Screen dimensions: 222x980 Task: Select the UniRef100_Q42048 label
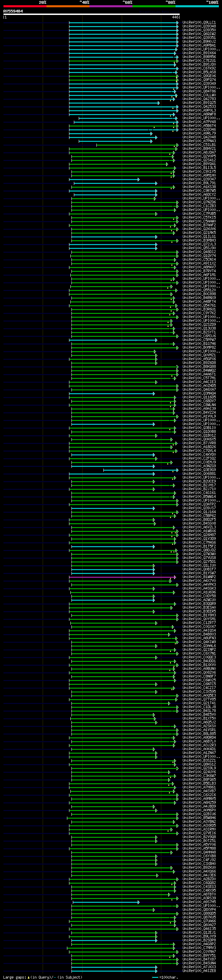[199, 137]
